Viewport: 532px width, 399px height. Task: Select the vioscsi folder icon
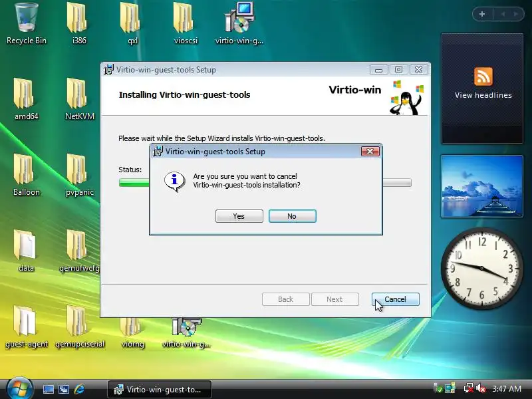(x=186, y=24)
